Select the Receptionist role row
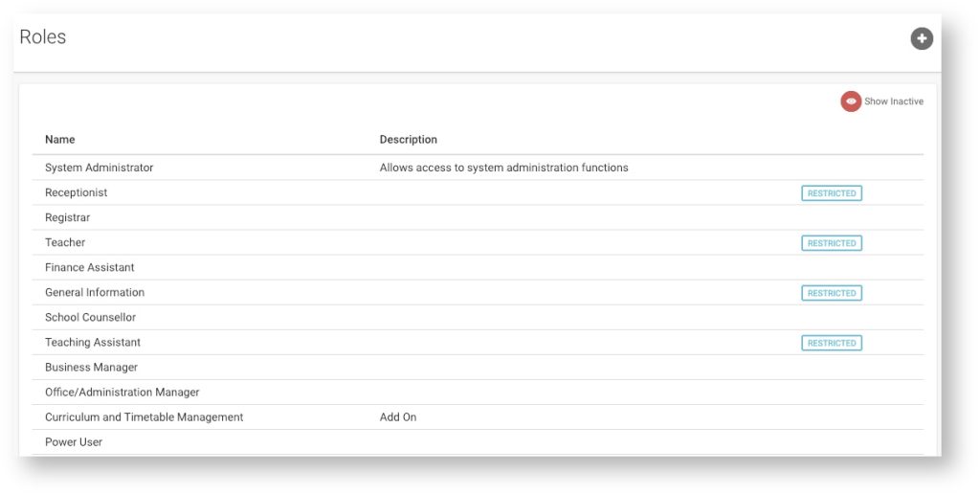This screenshot has width=980, height=495. click(x=478, y=192)
